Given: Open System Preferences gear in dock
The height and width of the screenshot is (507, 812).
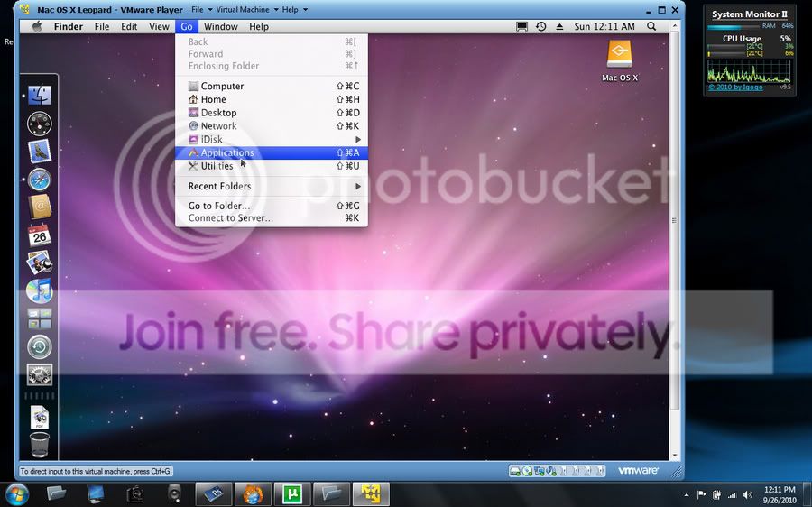Looking at the screenshot, I should point(40,375).
